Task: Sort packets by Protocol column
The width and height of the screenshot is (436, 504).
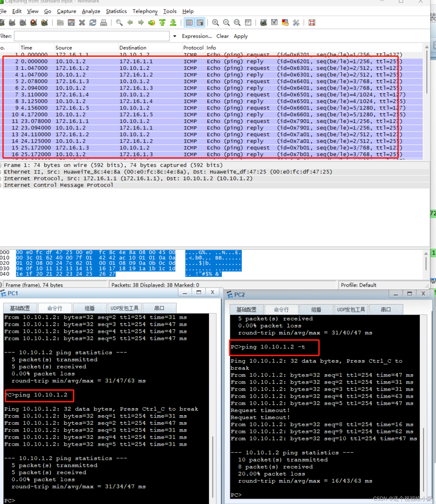Action: [x=193, y=48]
